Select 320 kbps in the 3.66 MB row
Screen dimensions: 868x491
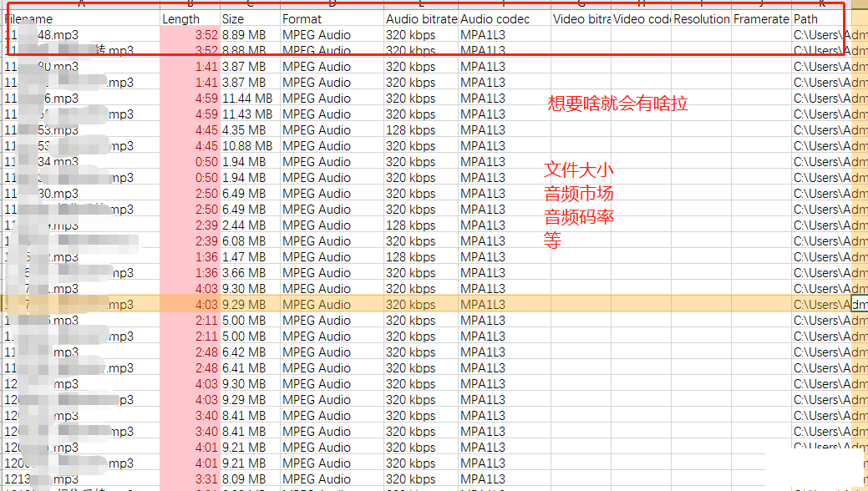421,273
